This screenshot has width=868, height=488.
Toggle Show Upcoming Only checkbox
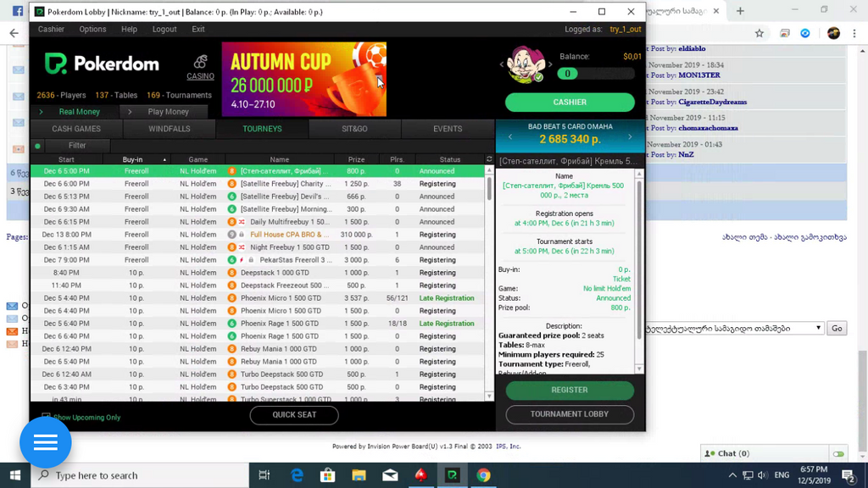coord(46,417)
